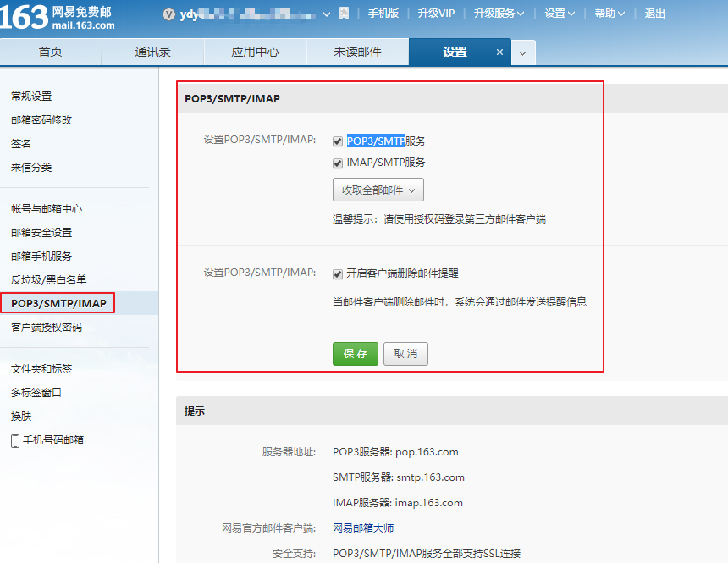Viewport: 728px width, 563px height.
Task: Click the small skin icon beside account dropdown
Action: tap(344, 14)
